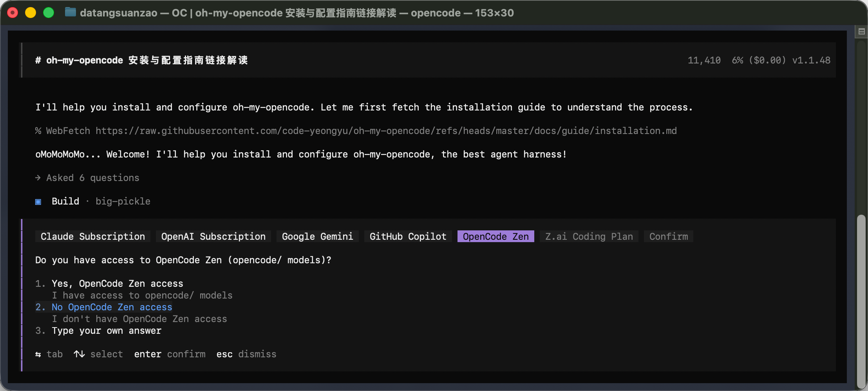Click the blue Build agent square icon
The image size is (868, 391).
[x=38, y=202]
